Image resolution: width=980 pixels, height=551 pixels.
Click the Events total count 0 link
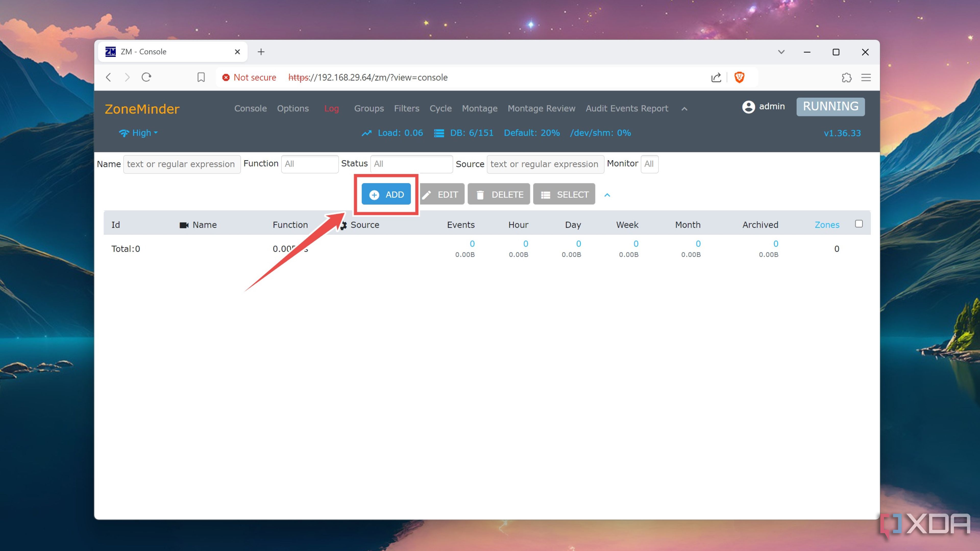[472, 244]
